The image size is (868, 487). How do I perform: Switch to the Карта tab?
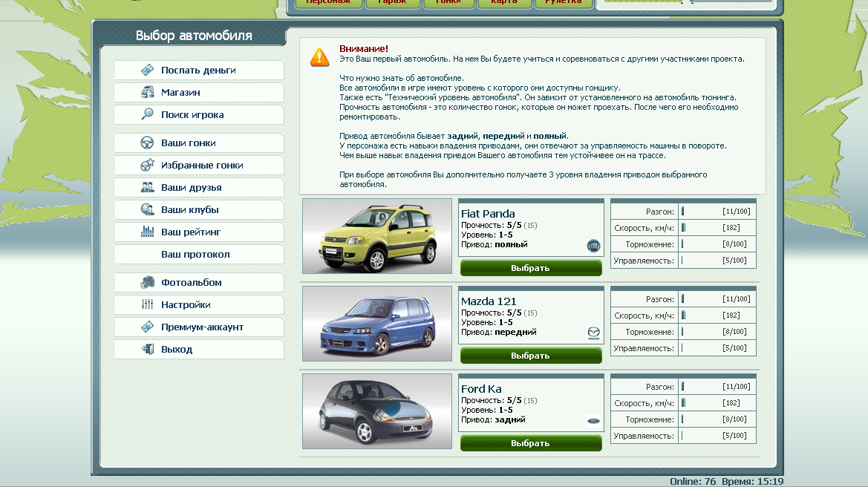coord(503,3)
